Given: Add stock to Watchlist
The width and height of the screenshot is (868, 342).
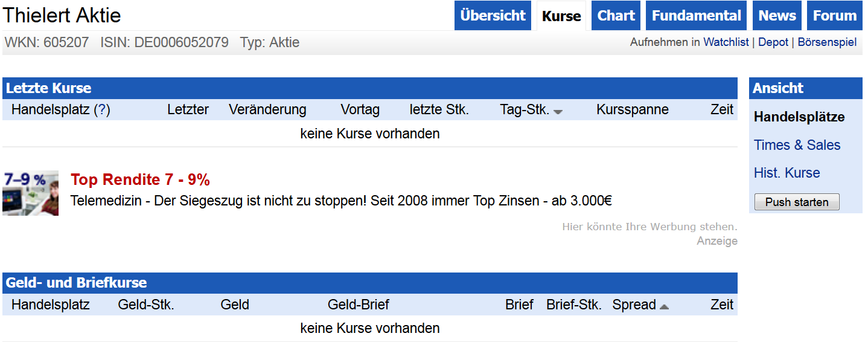Looking at the screenshot, I should tap(726, 42).
